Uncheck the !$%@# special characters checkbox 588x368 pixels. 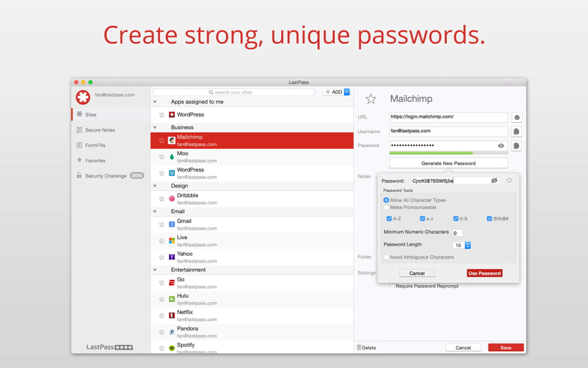[489, 218]
